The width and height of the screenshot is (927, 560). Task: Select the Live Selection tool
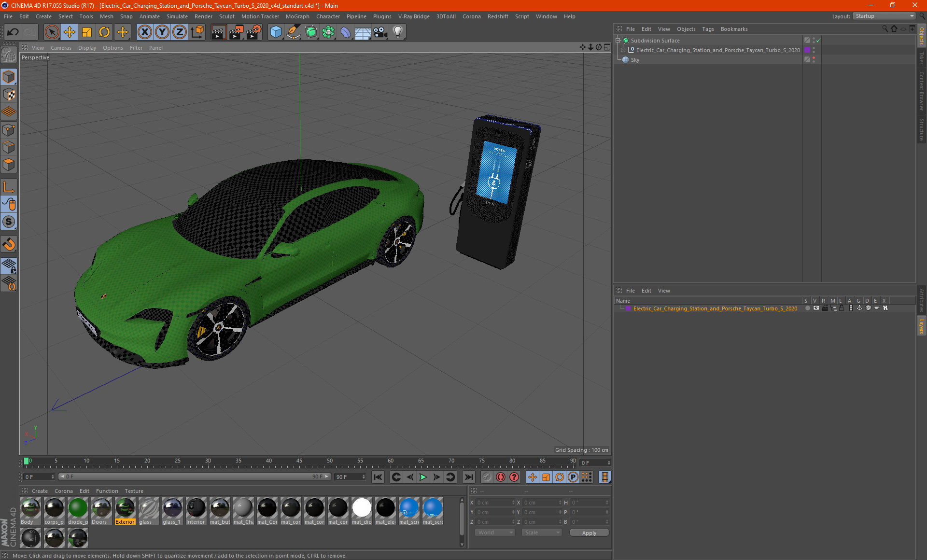(52, 32)
